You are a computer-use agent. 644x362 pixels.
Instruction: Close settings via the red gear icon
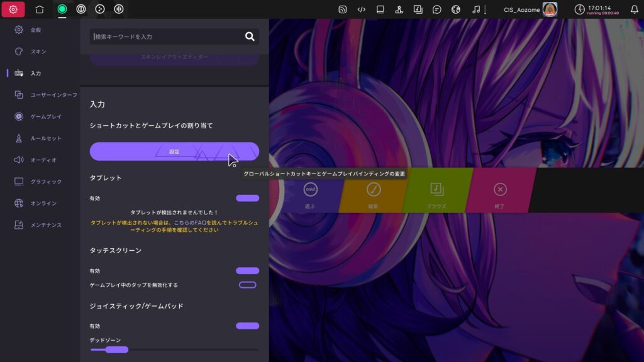(x=13, y=9)
